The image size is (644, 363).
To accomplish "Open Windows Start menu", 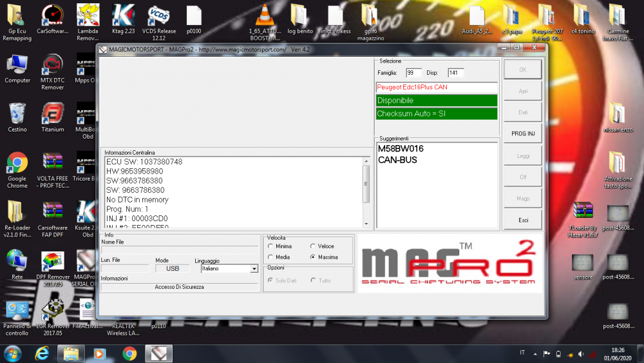I will [13, 353].
